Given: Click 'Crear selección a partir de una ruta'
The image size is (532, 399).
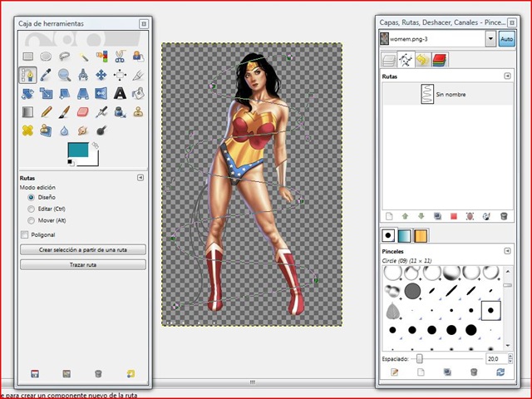Looking at the screenshot, I should pos(82,249).
